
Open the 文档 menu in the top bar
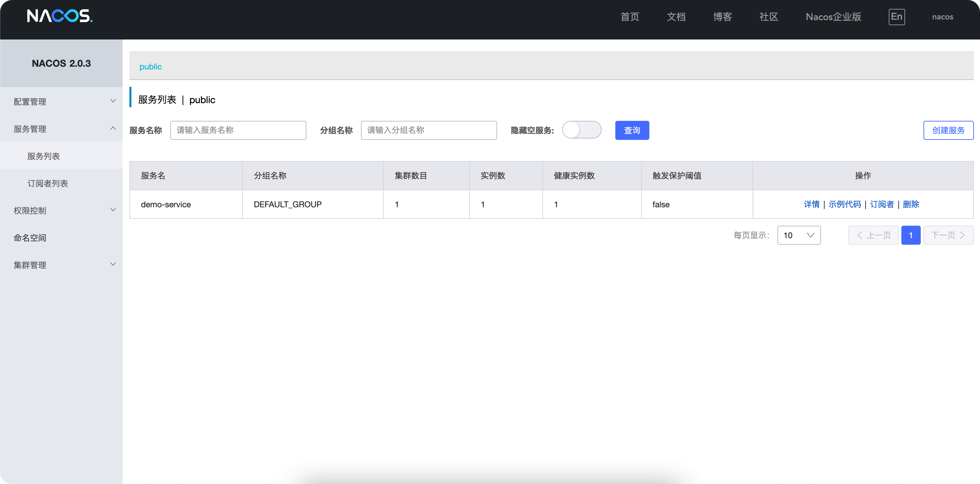(676, 17)
